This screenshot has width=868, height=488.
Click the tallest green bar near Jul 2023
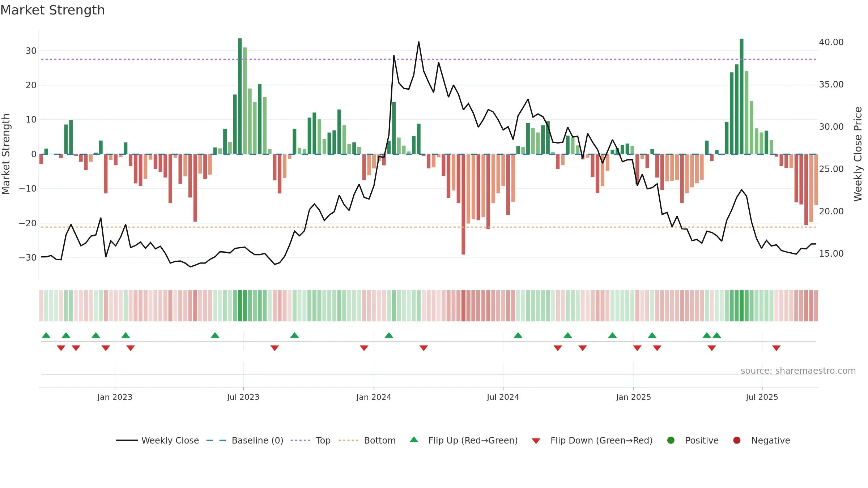pos(240,96)
